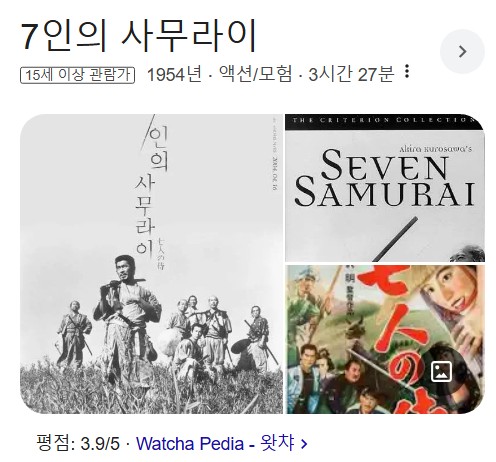Open the Watcha Pedia - 왓챠 link
This screenshot has width=496, height=462.
click(x=215, y=444)
